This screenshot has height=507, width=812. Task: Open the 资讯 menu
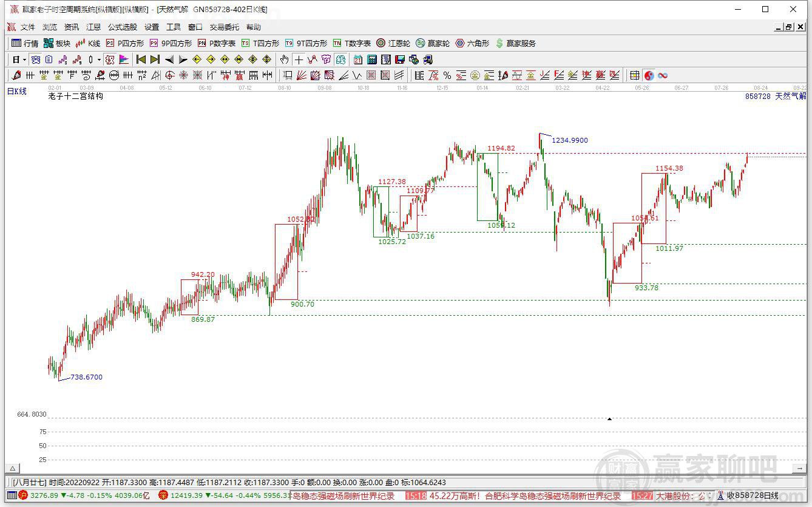click(x=72, y=27)
